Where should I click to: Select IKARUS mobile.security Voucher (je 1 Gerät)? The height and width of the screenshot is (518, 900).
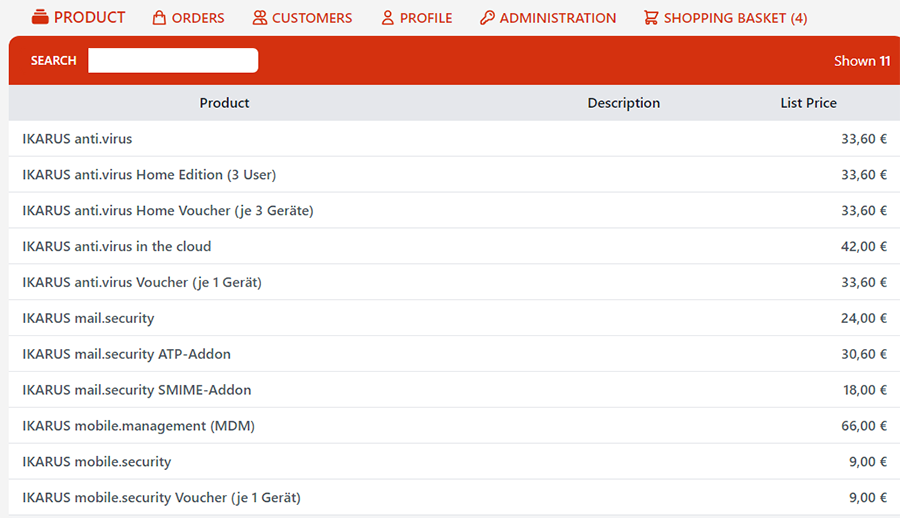pyautogui.click(x=454, y=497)
